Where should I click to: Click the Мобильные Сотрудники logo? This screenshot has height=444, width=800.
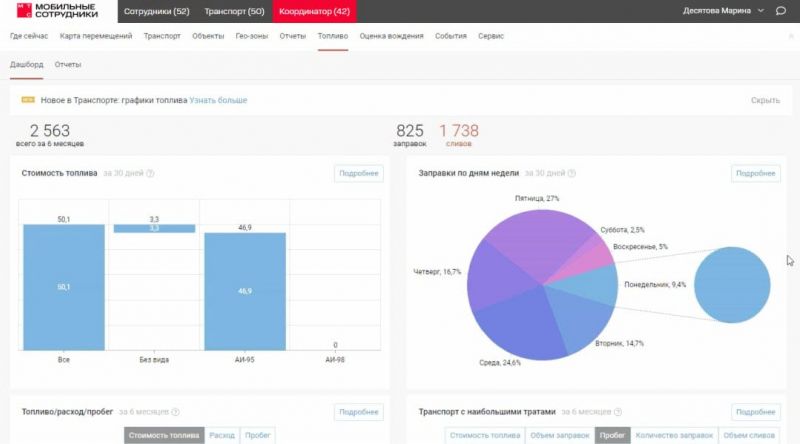click(x=56, y=11)
